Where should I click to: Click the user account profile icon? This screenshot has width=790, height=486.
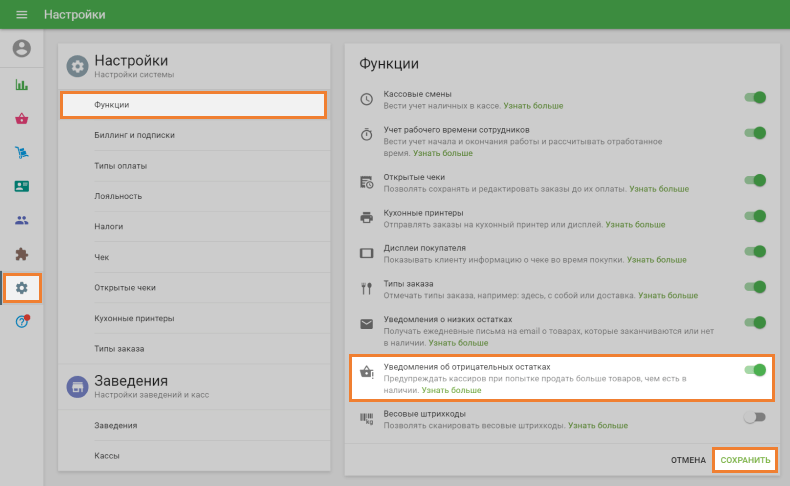22,49
